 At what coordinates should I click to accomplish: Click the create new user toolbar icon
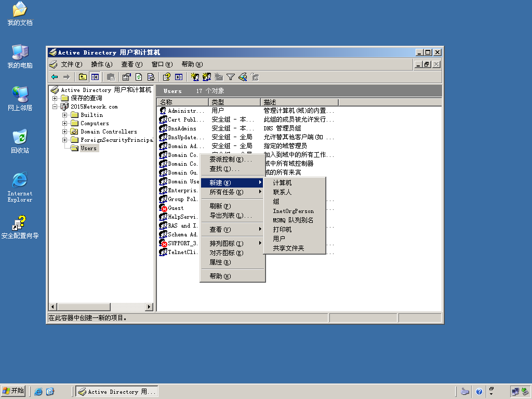[195, 77]
